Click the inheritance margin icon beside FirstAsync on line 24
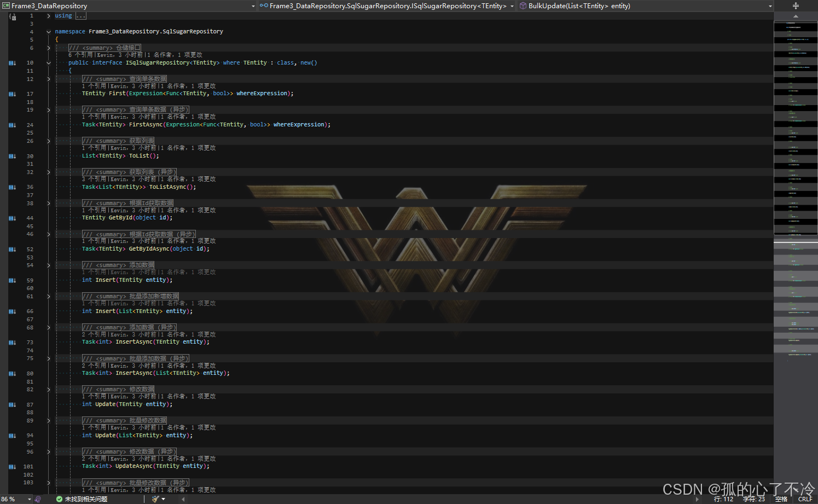Screen dimensions: 818x504 [x=12, y=125]
